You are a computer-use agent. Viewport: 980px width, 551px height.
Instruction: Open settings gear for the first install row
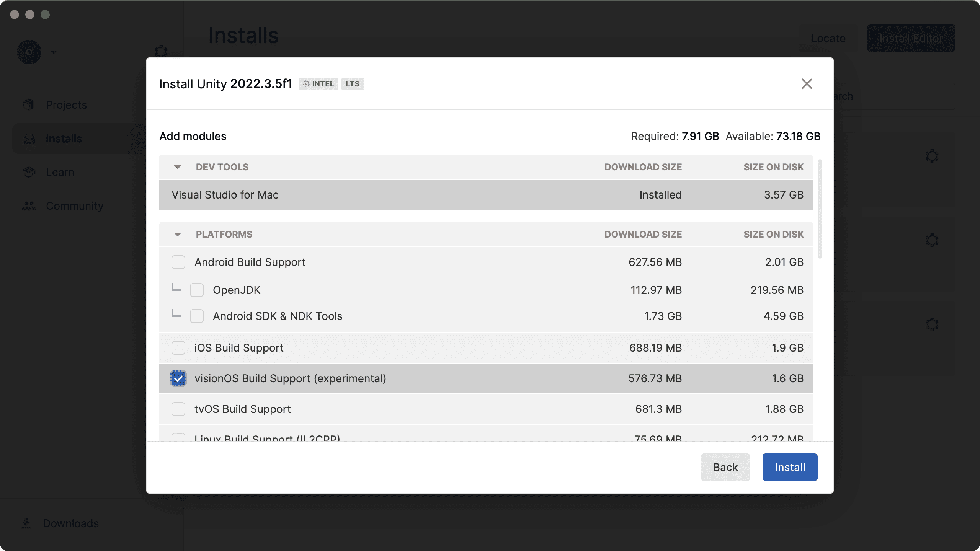(x=932, y=156)
